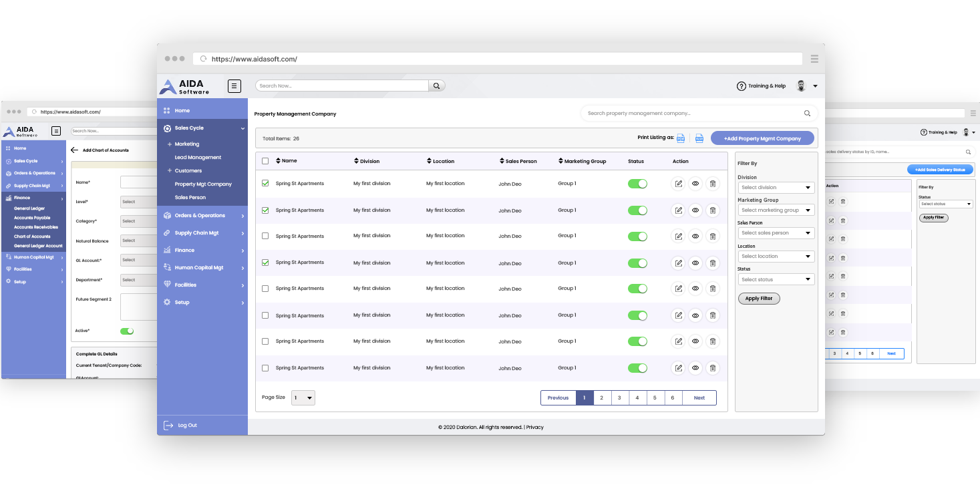Check the select-all checkbox in table header
This screenshot has height=493, width=980.
coord(265,161)
